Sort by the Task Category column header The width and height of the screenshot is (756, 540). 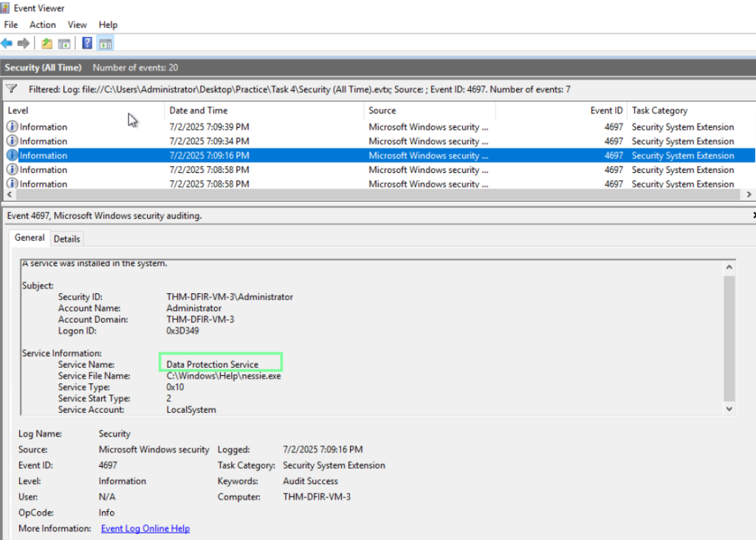click(x=659, y=111)
